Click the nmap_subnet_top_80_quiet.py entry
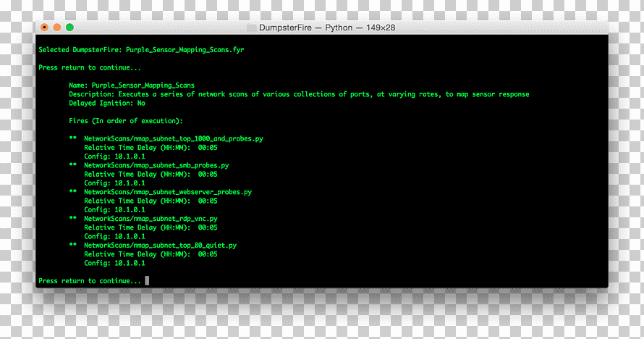The width and height of the screenshot is (644, 339). click(x=160, y=246)
